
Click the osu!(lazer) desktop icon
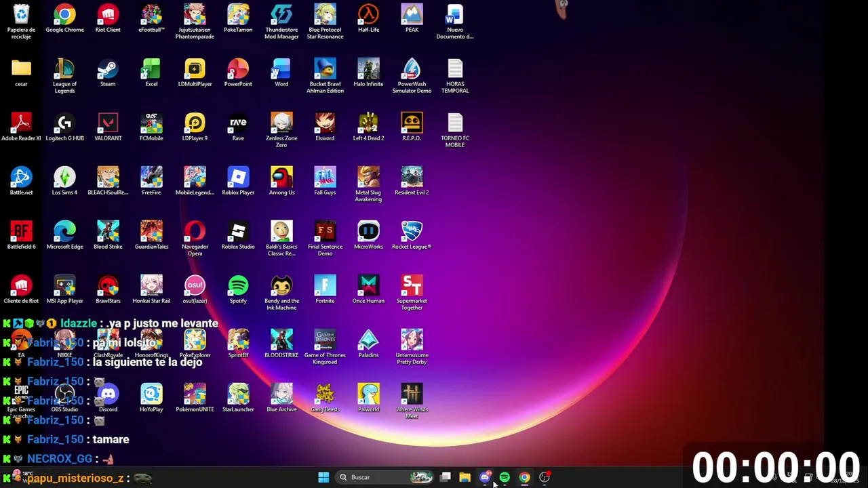[195, 290]
